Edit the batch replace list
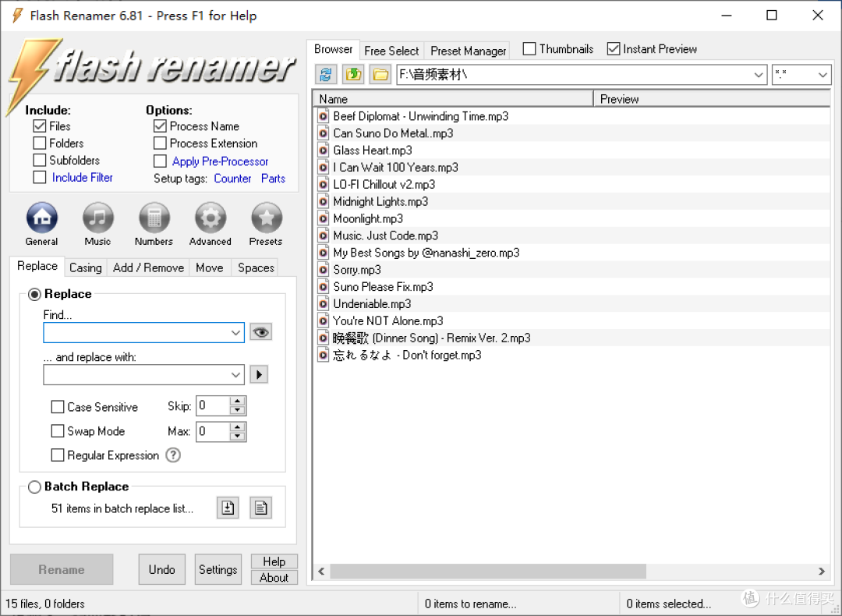 click(261, 508)
